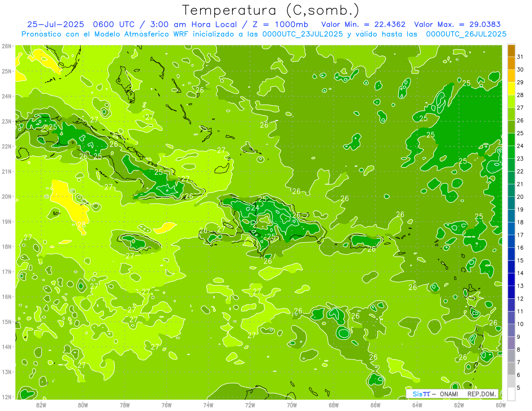Click the '0600 UTC' time text
The width and height of the screenshot is (532, 411).
(113, 24)
